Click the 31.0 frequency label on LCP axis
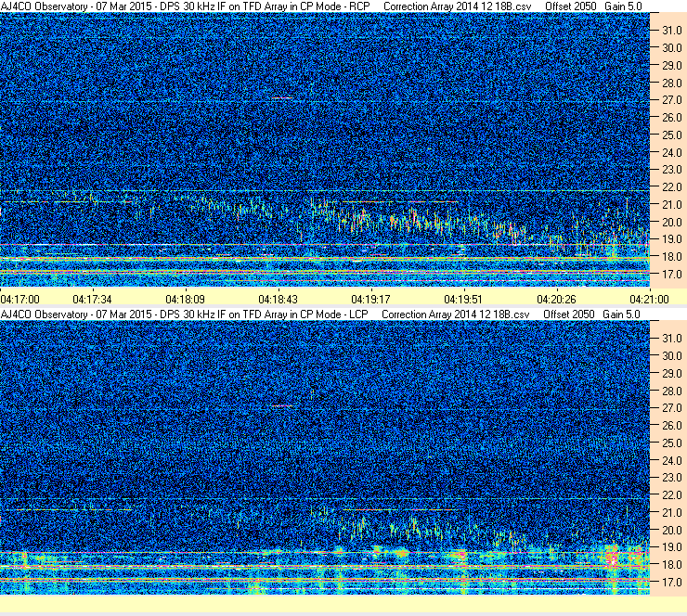The height and width of the screenshot is (616, 687). (671, 339)
